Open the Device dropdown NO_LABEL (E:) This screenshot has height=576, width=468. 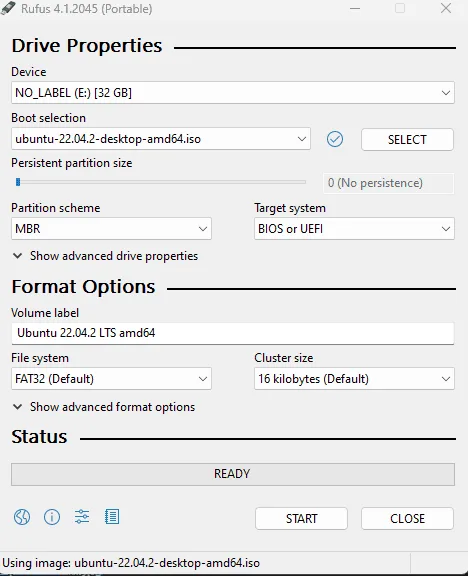(233, 93)
